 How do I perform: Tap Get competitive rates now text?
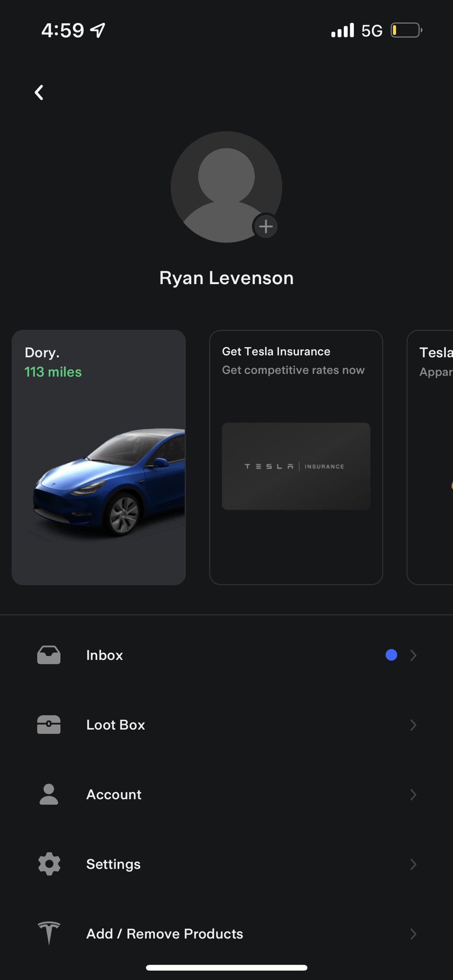293,370
